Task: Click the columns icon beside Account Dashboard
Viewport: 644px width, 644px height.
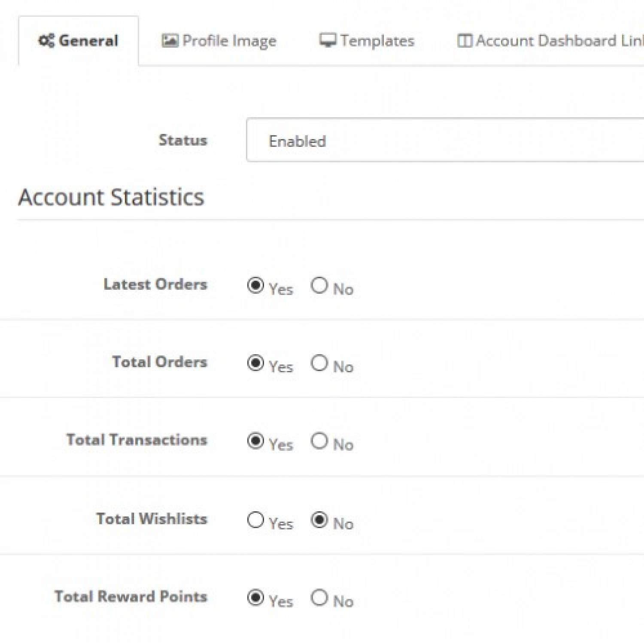Action: click(x=465, y=41)
